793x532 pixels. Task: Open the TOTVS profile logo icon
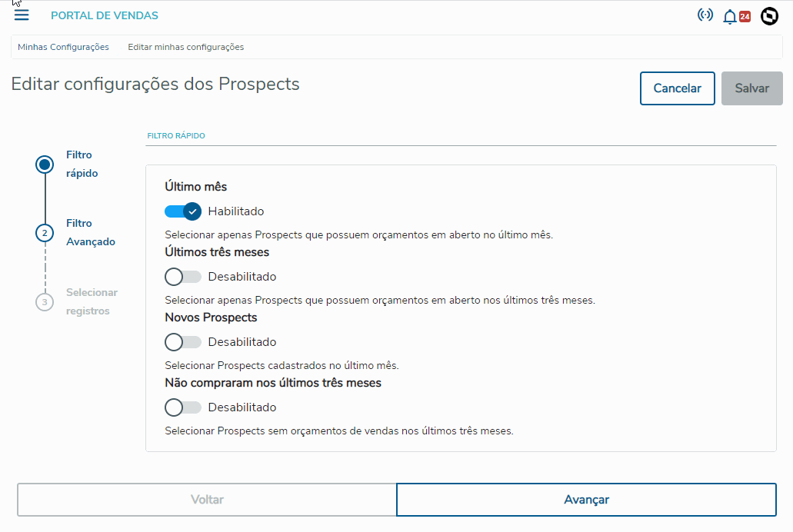pos(769,16)
